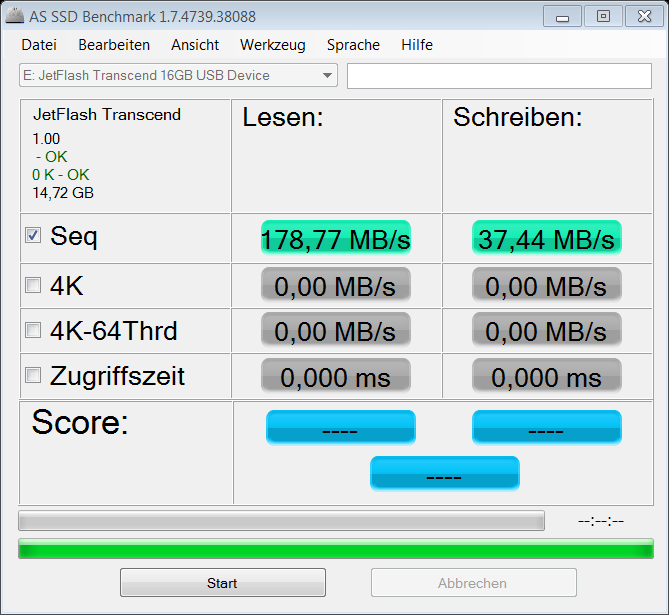Open the drive selection dropdown arrow
669x615 pixels.
click(328, 76)
